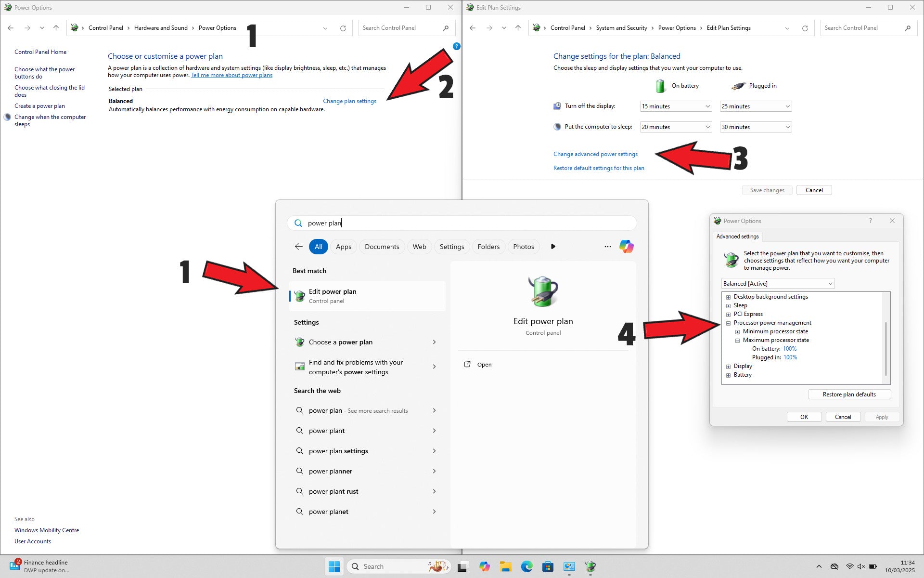Open On battery display timeout dropdown
The height and width of the screenshot is (578, 924).
[676, 106]
